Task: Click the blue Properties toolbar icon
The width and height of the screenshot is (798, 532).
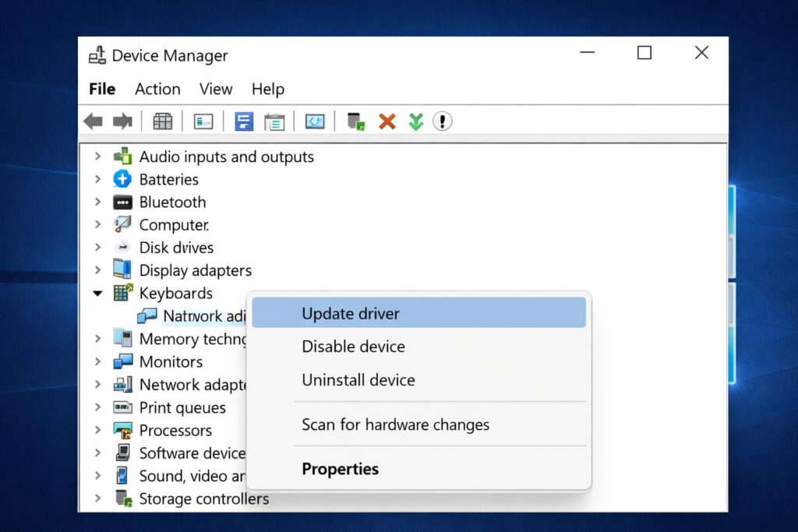Action: 244,122
